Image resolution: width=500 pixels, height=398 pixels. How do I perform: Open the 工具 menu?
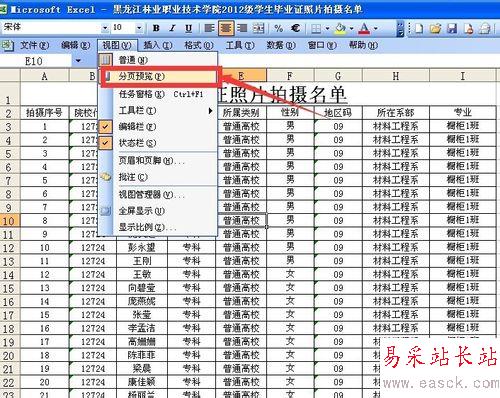pos(240,45)
